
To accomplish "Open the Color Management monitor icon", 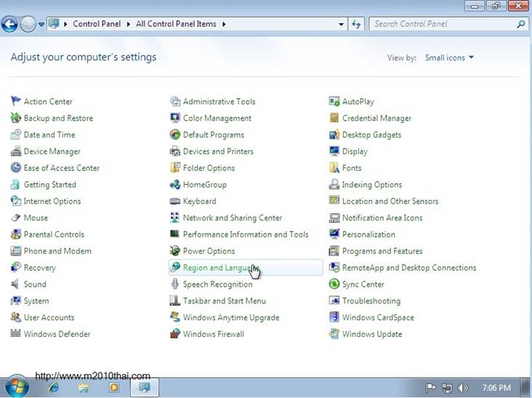I will tap(174, 117).
